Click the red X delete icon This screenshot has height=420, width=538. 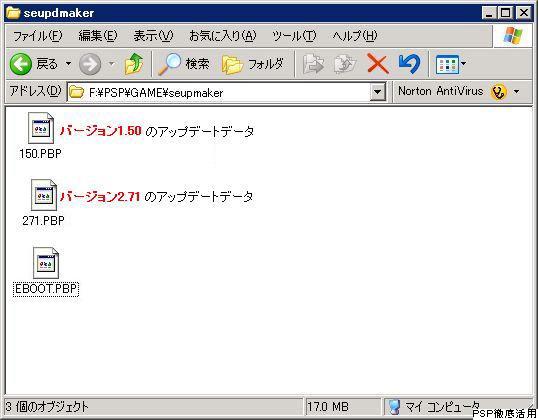coord(378,64)
